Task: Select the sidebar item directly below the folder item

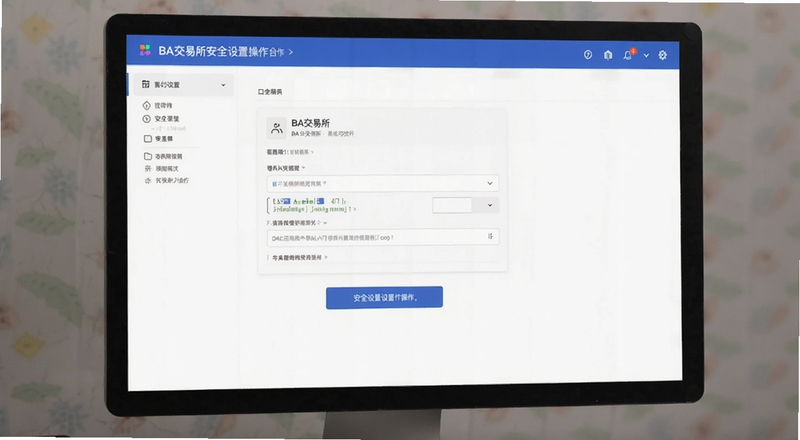Action: 161,168
